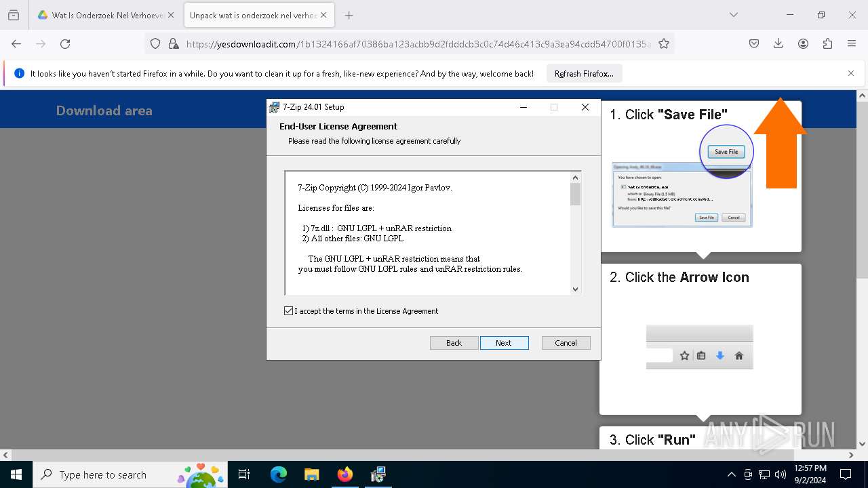Go forward one page in Firefox

coord(41,44)
